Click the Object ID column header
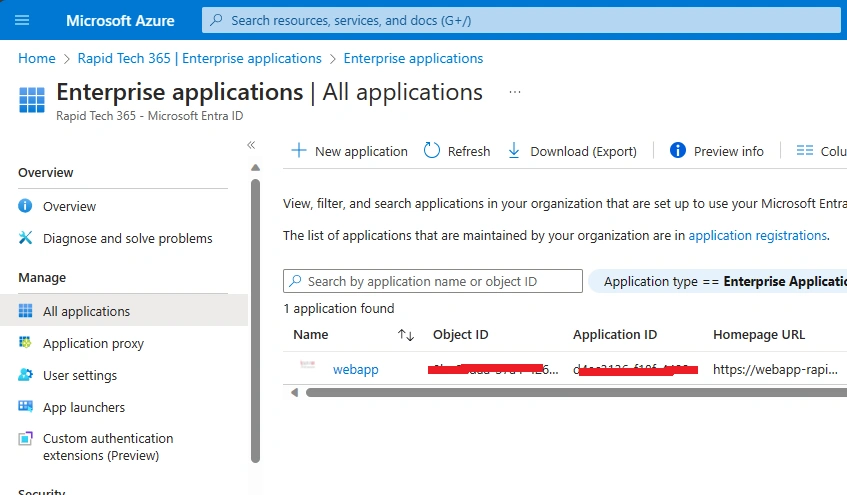The image size is (847, 495). 460,335
